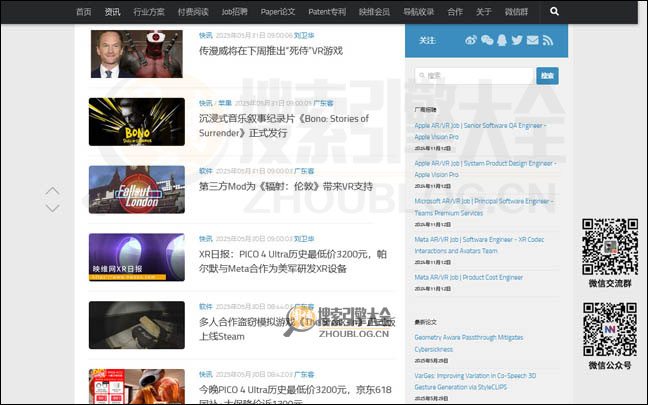Viewport: 648px width, 405px height.
Task: Open VarGes Co-Speech 3D Gesture paper link
Action: pyautogui.click(x=475, y=381)
